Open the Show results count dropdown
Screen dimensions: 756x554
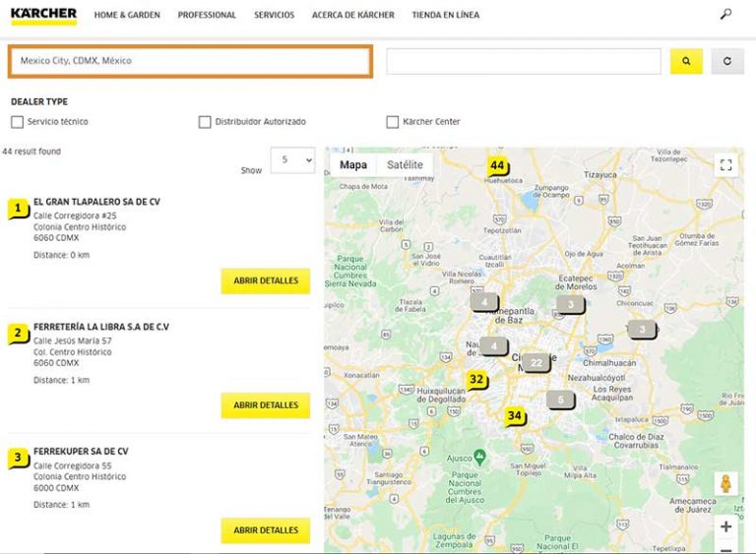pyautogui.click(x=292, y=160)
